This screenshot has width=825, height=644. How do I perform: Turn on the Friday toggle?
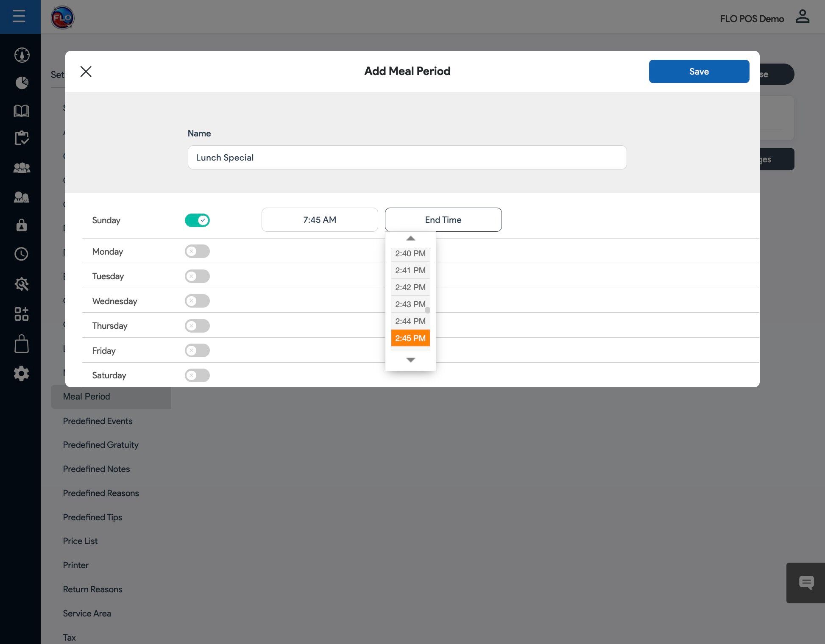pyautogui.click(x=197, y=350)
